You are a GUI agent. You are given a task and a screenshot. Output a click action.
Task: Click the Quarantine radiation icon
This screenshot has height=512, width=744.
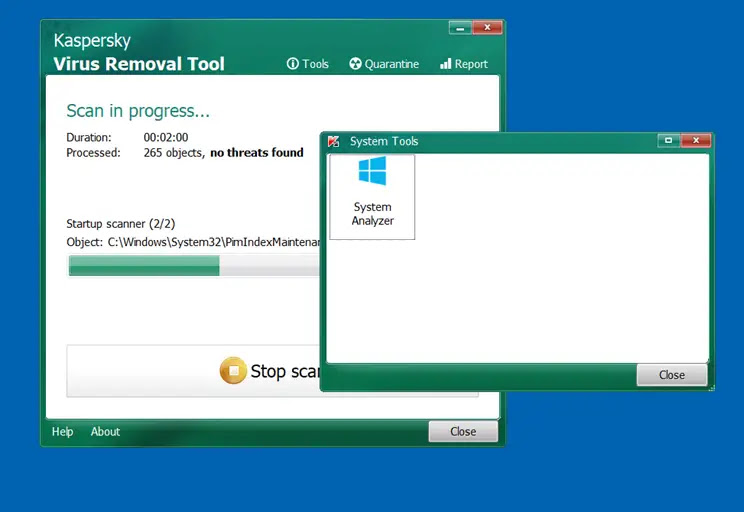355,64
